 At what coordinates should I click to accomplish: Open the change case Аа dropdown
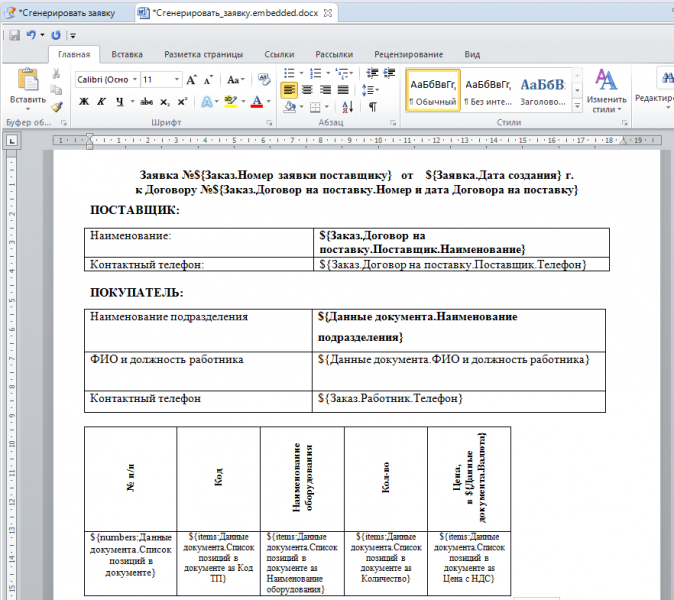point(235,80)
